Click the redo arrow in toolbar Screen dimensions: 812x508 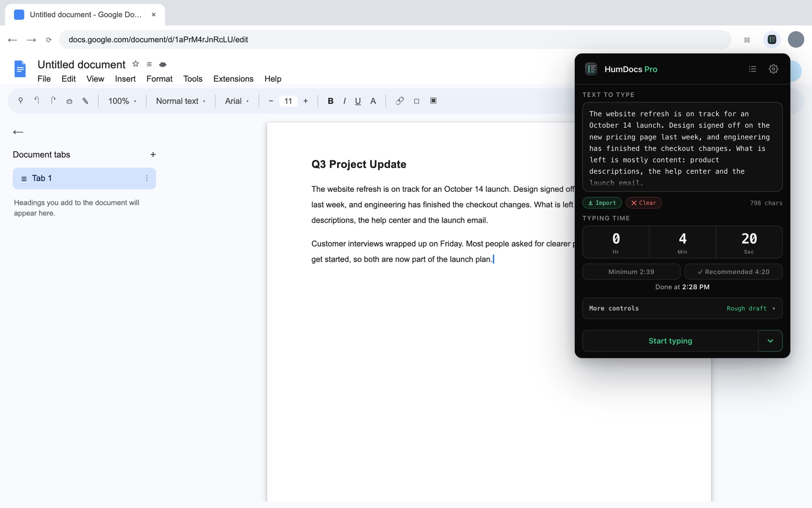(x=53, y=101)
